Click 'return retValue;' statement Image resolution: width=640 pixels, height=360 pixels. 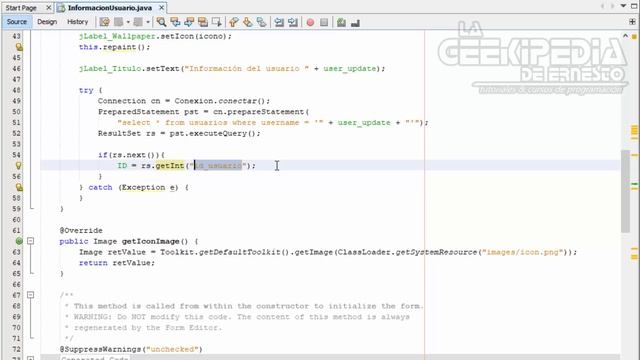click(117, 263)
